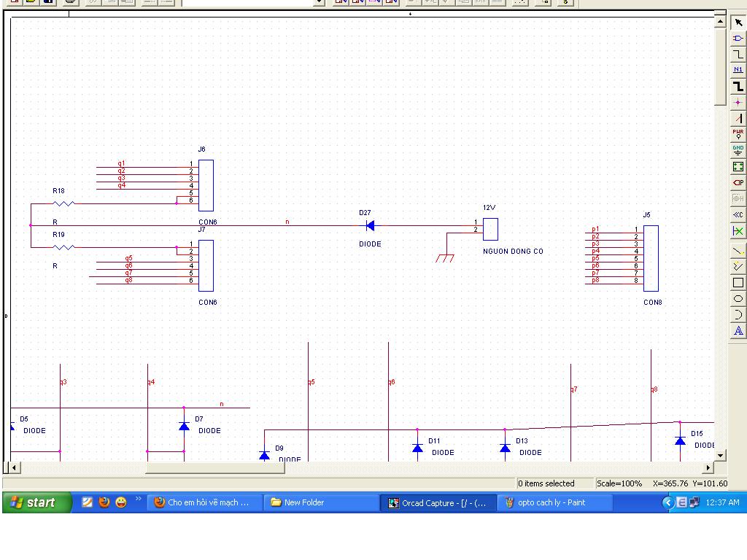Activate the Place Wire tool
747x560 pixels.
(x=738, y=54)
